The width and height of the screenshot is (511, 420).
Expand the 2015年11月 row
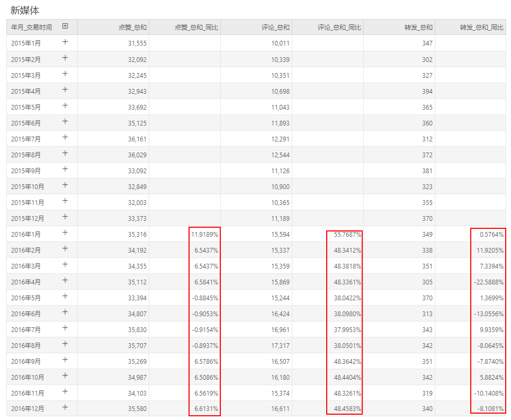(x=65, y=201)
